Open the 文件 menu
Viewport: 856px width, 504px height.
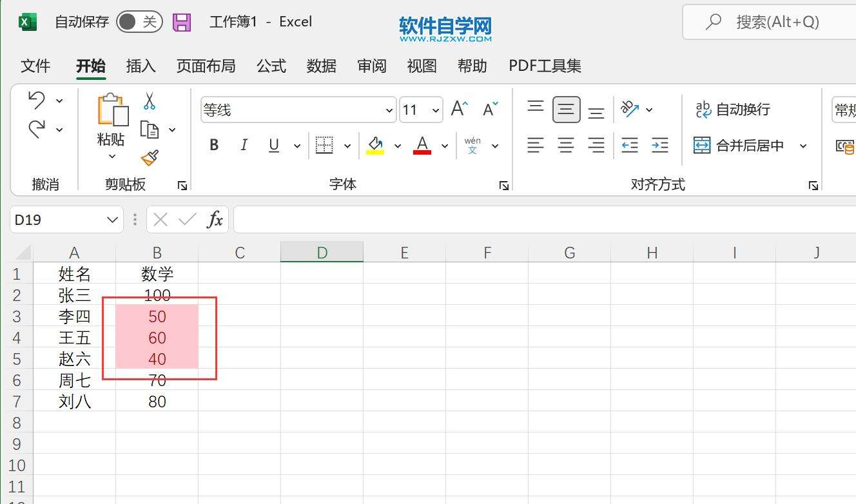click(35, 66)
